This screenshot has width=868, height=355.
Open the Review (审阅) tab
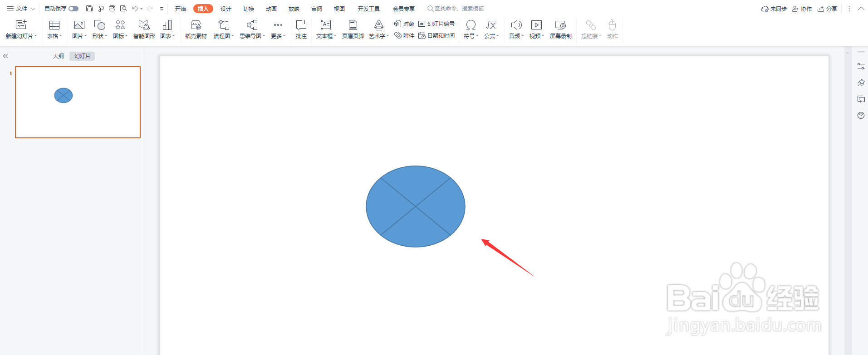(x=317, y=9)
